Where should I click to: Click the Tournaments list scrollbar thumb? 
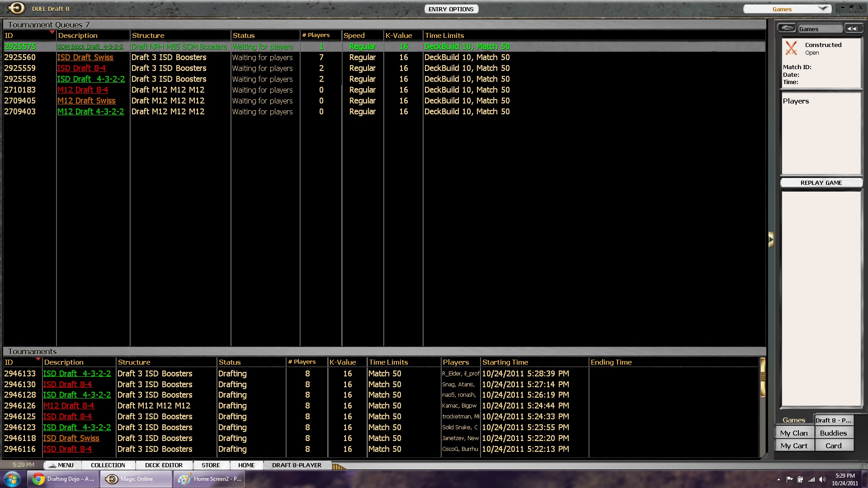click(763, 378)
